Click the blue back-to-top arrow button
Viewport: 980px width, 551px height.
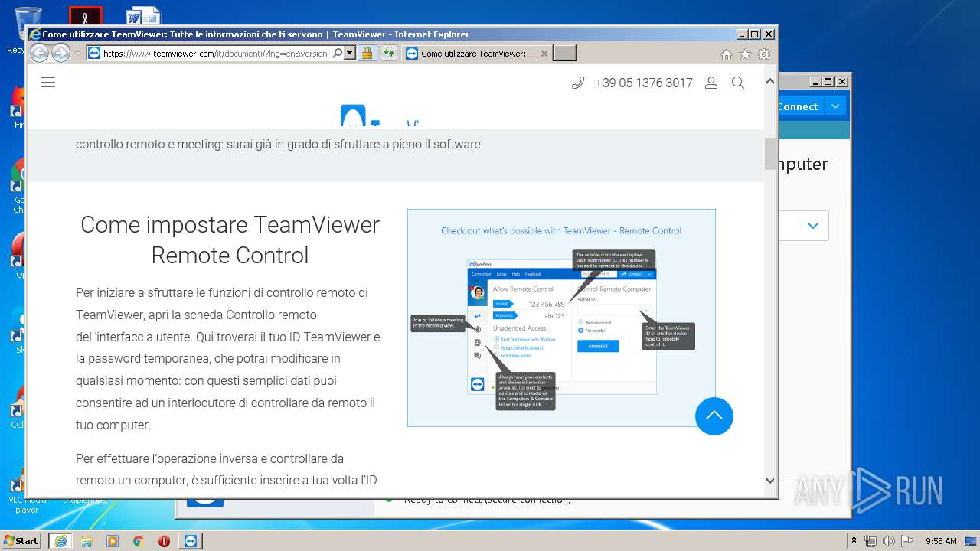coord(714,416)
